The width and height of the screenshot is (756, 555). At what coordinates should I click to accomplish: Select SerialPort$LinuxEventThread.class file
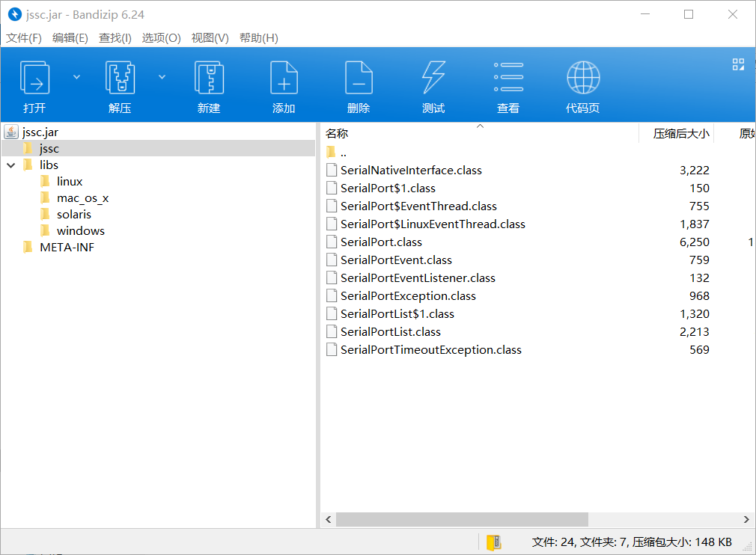[x=433, y=224]
